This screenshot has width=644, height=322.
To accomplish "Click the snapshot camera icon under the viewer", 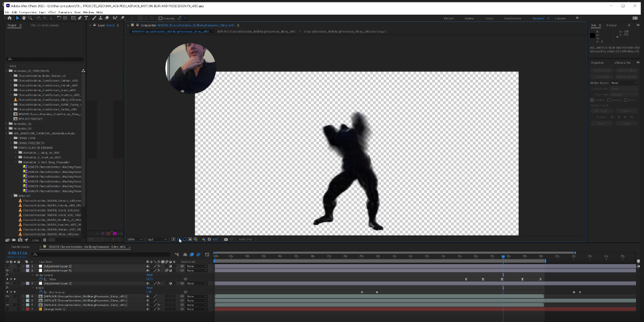I will [x=226, y=239].
